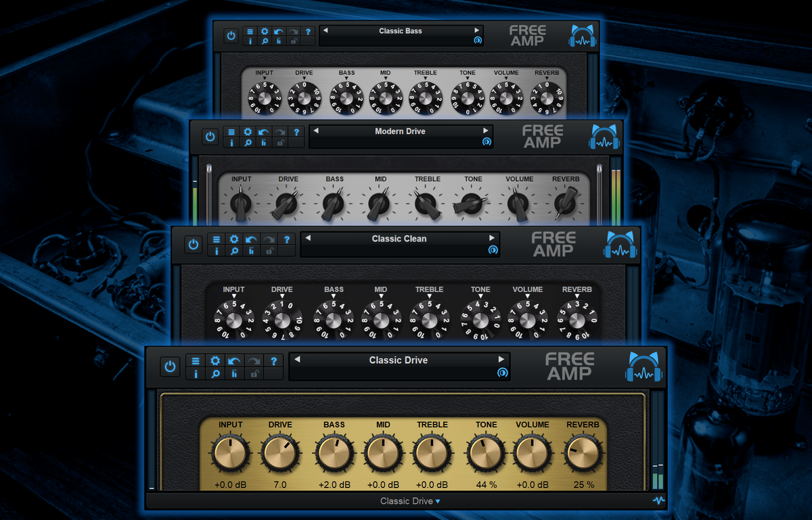This screenshot has width=812, height=520.
Task: Open settings gear in Classic Bass window
Action: pos(265,31)
